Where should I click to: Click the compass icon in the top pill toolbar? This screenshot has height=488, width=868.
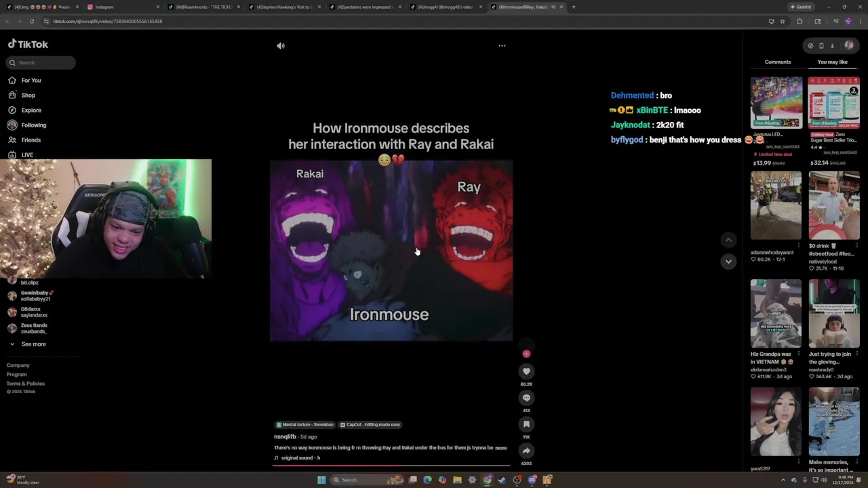810,46
